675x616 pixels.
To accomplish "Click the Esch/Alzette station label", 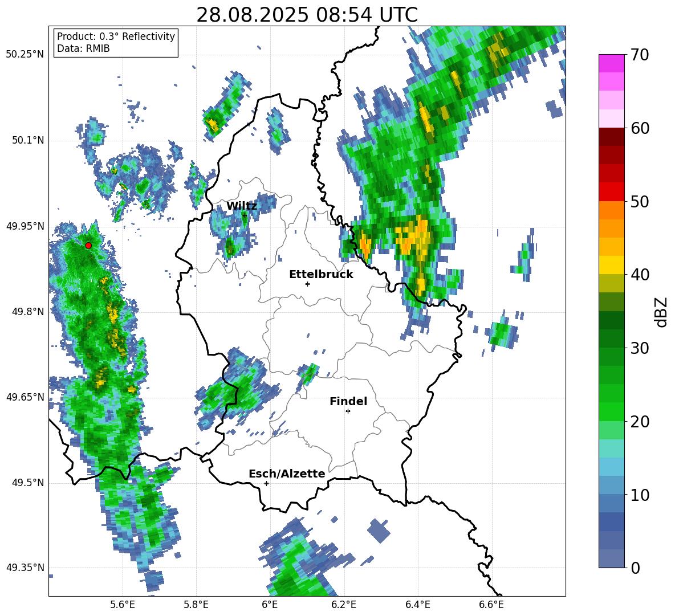I will pos(287,474).
